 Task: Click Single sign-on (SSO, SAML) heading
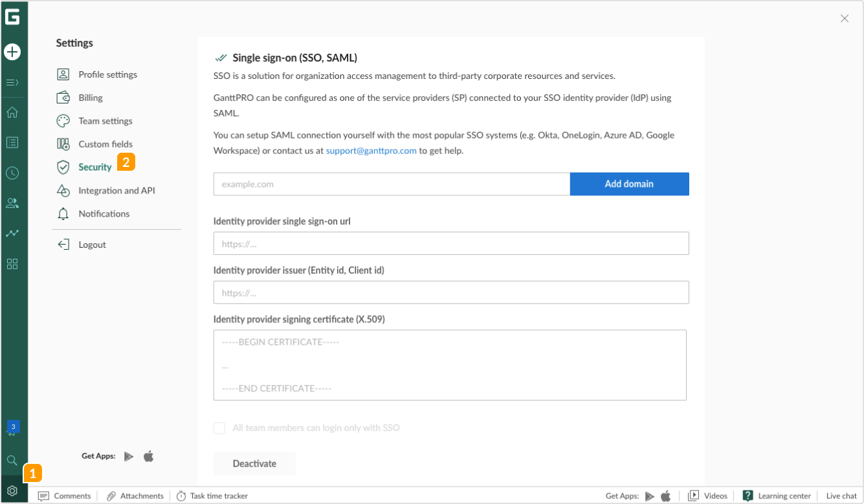click(x=294, y=58)
